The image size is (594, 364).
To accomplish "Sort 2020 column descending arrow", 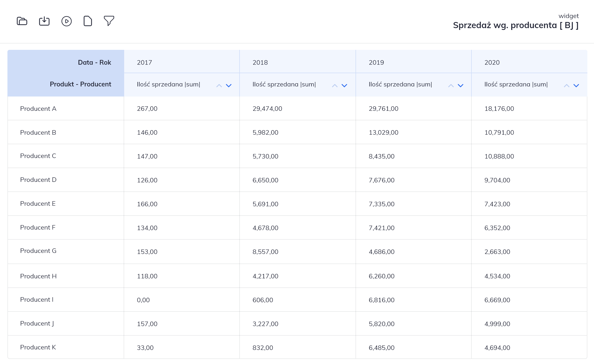I will [576, 85].
